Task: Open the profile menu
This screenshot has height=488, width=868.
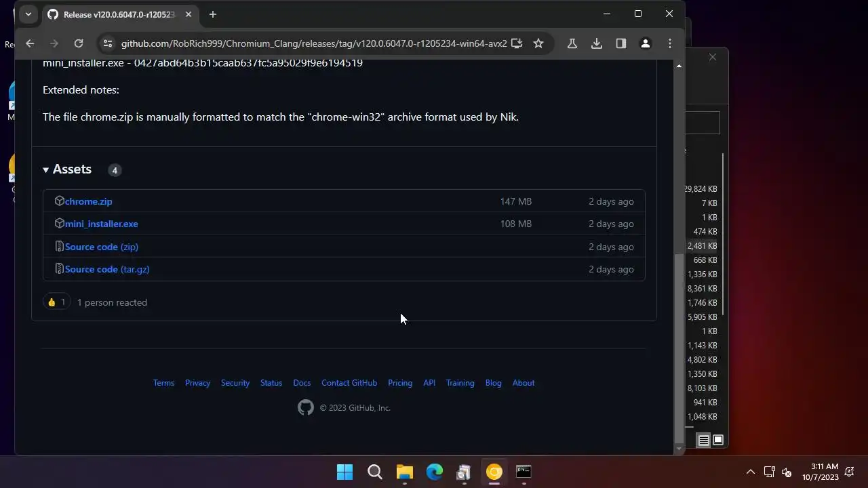Action: 646,43
